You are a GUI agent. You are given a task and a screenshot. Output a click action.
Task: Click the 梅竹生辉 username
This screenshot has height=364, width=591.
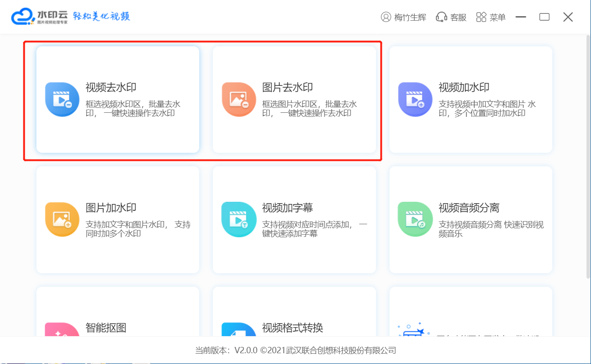[x=410, y=18]
